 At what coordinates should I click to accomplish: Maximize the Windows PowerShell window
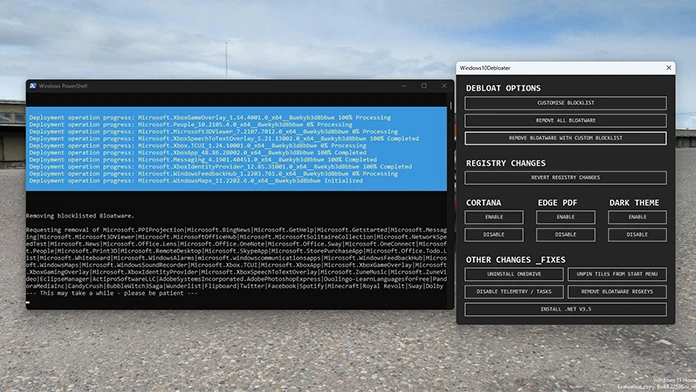[424, 86]
